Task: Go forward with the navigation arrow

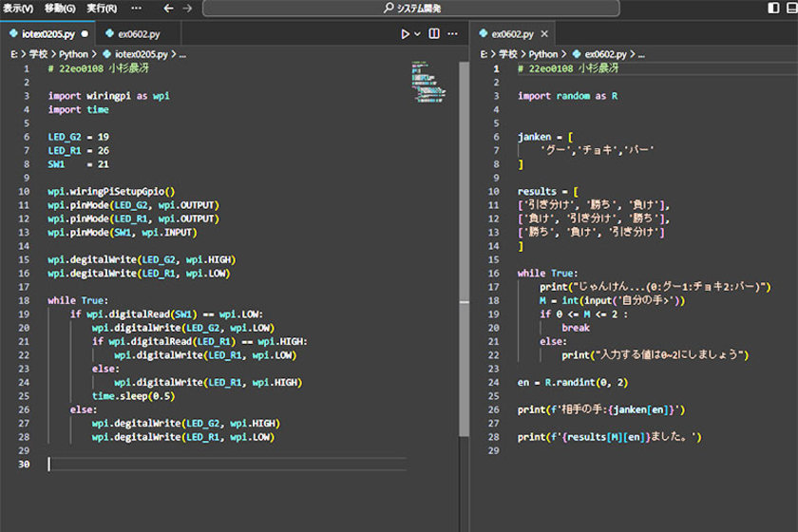Action: pos(187,9)
